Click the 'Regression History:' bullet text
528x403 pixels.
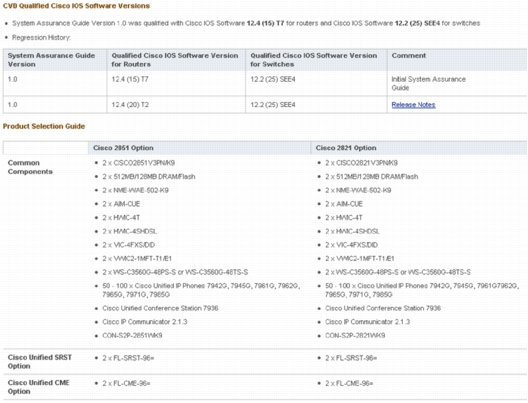(41, 37)
